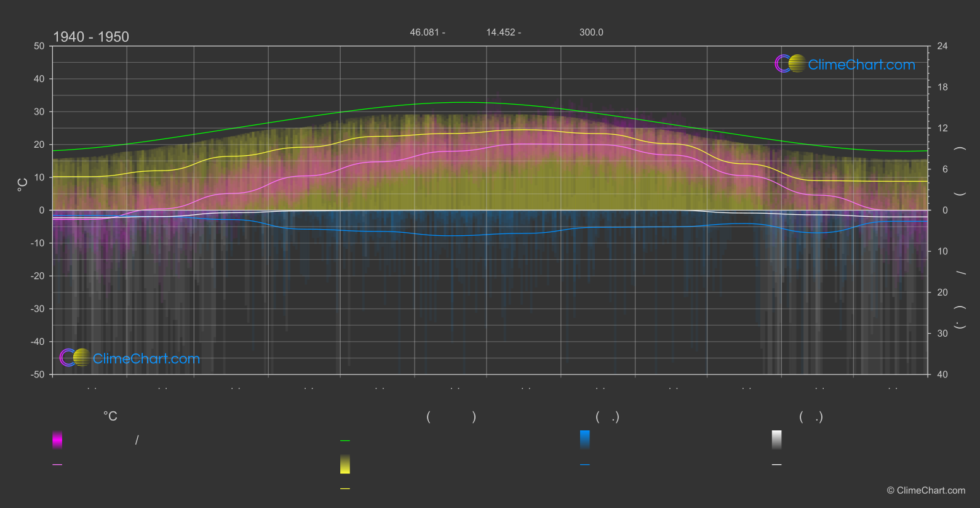Click the °C heading in the legend

(x=110, y=416)
